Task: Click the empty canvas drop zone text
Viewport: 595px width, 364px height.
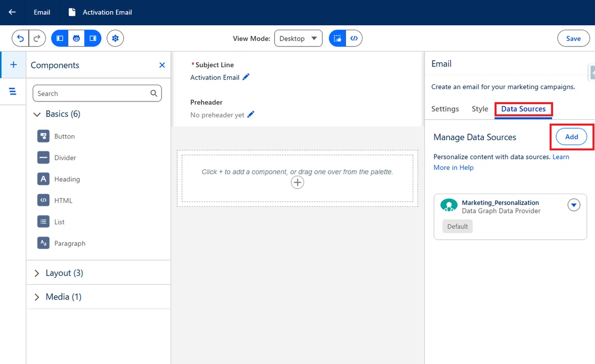Action: tap(297, 172)
